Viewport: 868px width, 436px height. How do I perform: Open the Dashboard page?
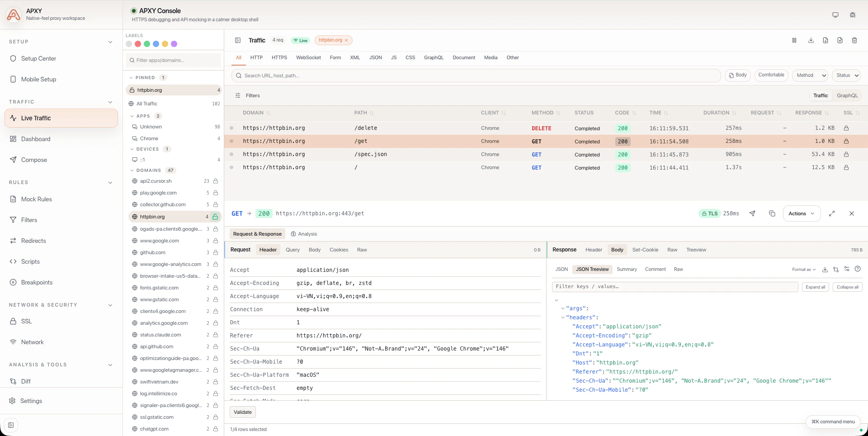[x=61, y=139]
